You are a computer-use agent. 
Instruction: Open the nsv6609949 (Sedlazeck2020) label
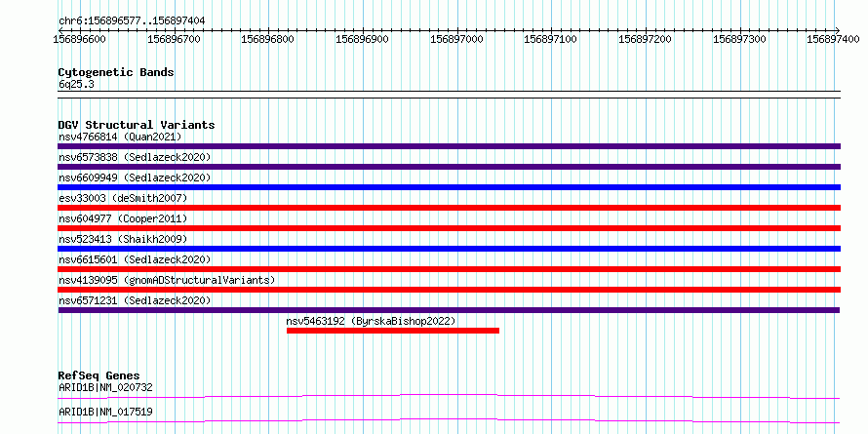135,178
